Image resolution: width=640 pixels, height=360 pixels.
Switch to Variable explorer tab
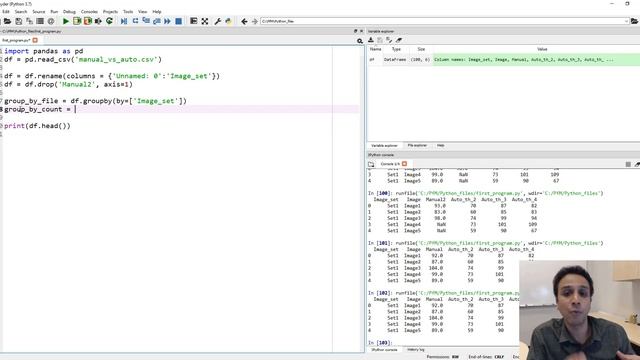point(384,146)
